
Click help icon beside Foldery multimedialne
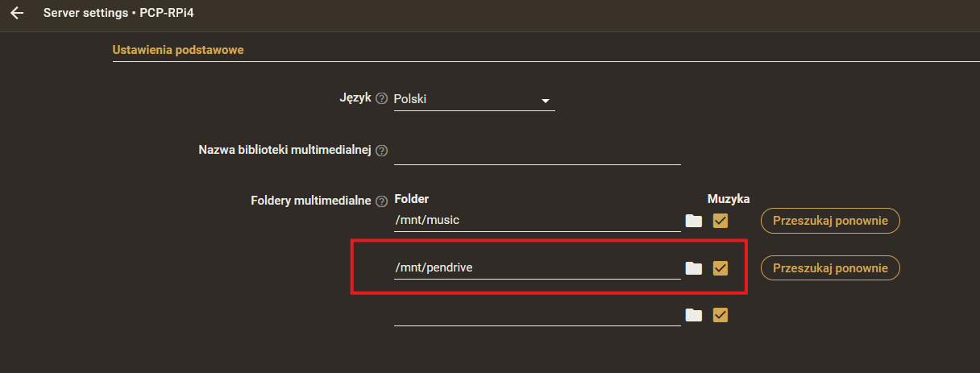382,201
